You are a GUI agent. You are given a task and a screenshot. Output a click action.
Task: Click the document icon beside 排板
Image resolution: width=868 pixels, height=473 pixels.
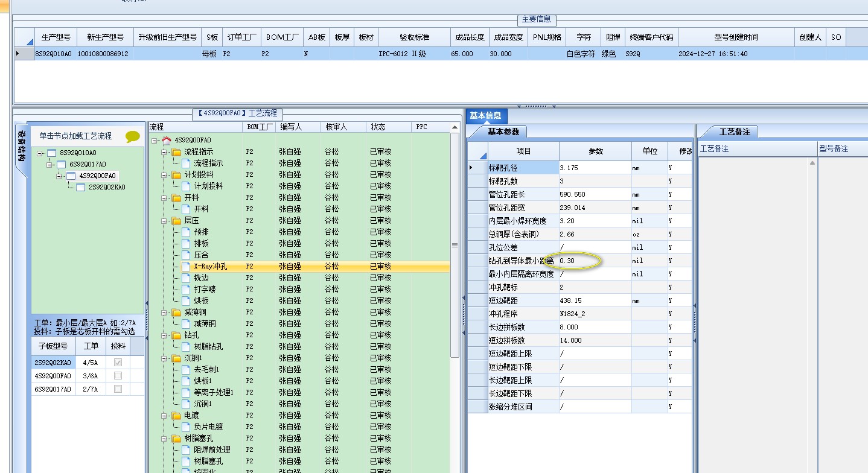click(186, 243)
